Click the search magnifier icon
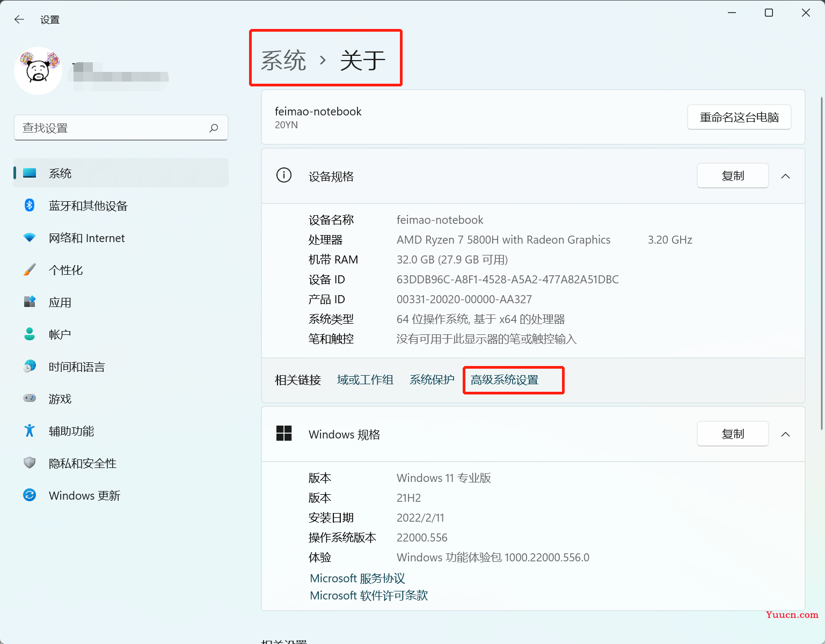Screen dimensions: 825x644 tap(214, 128)
